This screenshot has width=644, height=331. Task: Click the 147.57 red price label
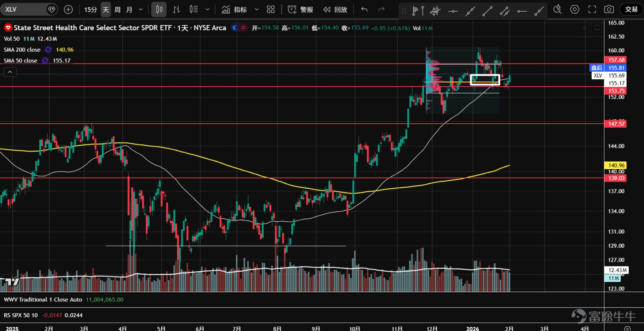[616, 124]
